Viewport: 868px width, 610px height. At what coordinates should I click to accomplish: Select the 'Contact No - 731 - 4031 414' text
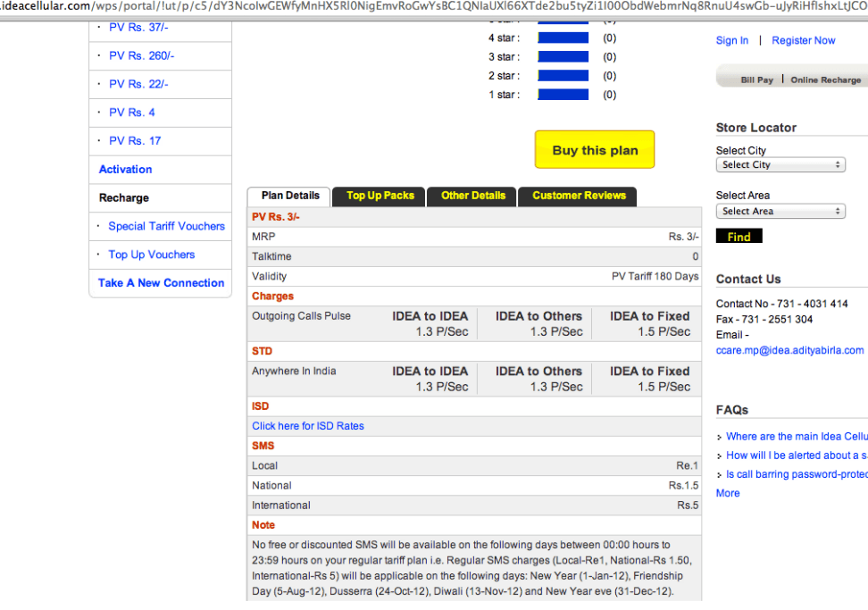click(x=781, y=304)
